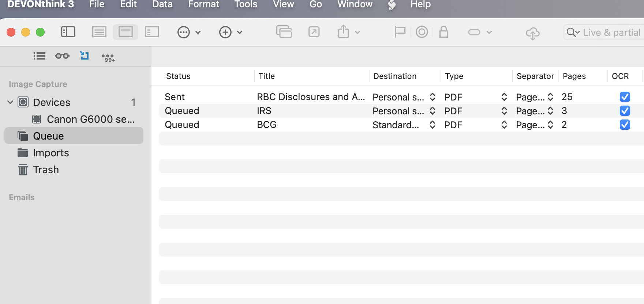Viewport: 644px width, 304px height.
Task: Toggle OCR checkbox for BCG row
Action: pos(625,125)
